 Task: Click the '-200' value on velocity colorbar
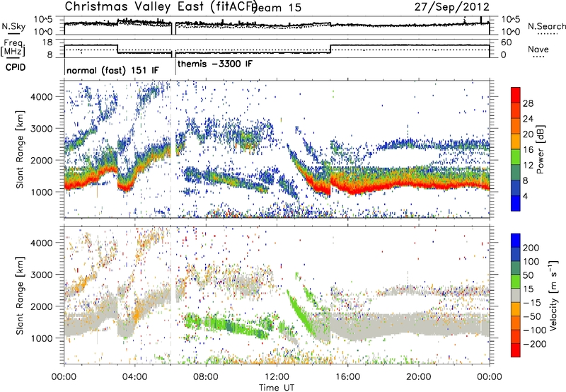[x=535, y=344]
